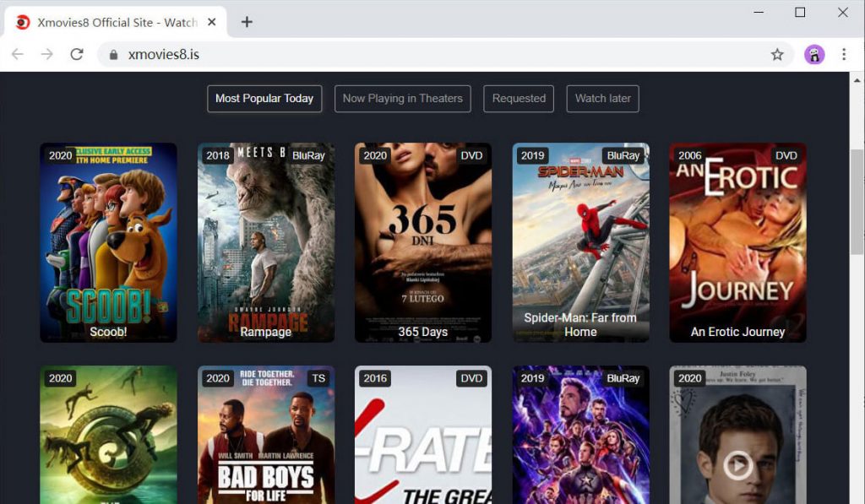This screenshot has height=504, width=865.
Task: Click the Xmovies8 favicon in tab
Action: pos(23,22)
